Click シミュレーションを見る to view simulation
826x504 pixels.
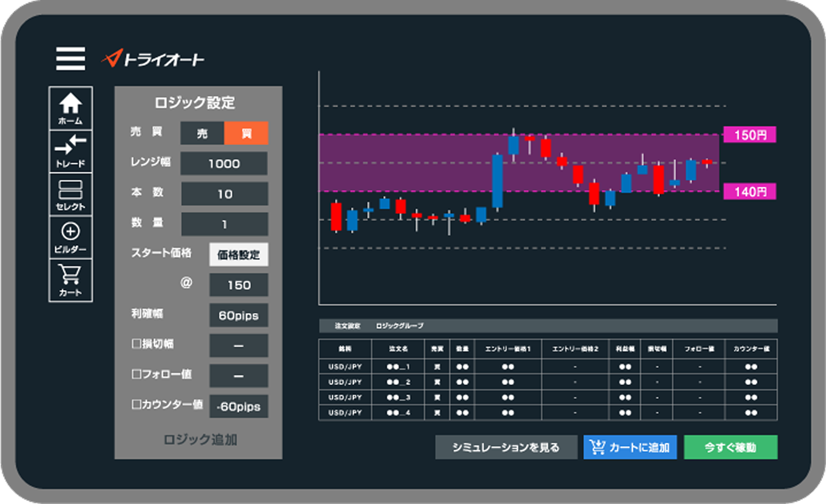pos(506,447)
